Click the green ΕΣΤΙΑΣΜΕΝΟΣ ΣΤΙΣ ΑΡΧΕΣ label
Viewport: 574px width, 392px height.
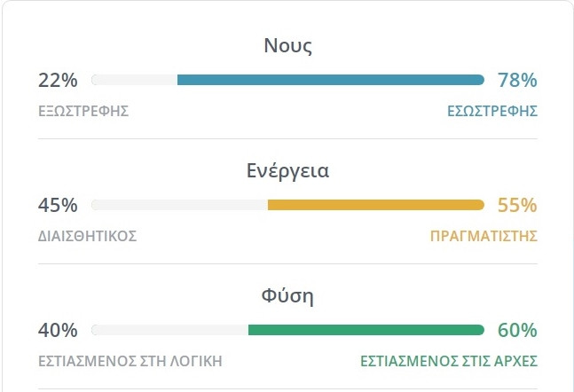[449, 361]
